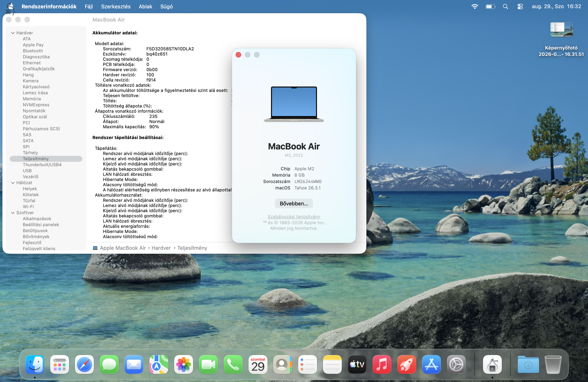This screenshot has height=382, width=588.
Task: Open Launchpad apps icon in Dock
Action: pyautogui.click(x=60, y=364)
